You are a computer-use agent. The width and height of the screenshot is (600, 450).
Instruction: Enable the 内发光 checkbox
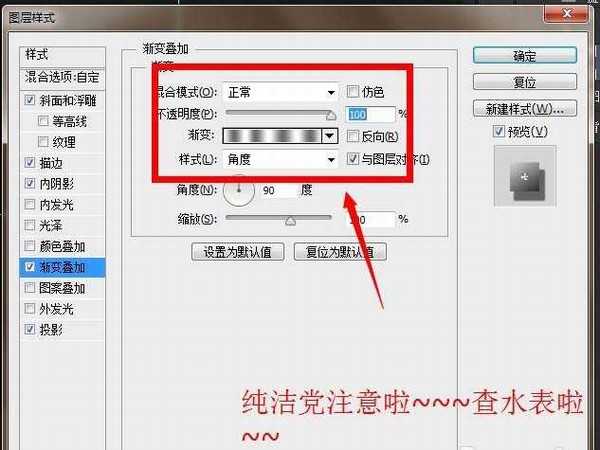tap(30, 204)
